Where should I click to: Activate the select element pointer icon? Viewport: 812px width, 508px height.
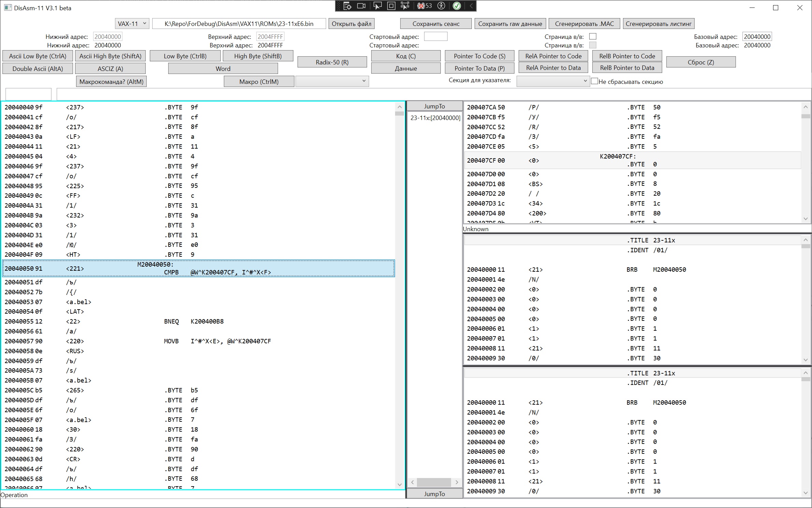pos(377,6)
